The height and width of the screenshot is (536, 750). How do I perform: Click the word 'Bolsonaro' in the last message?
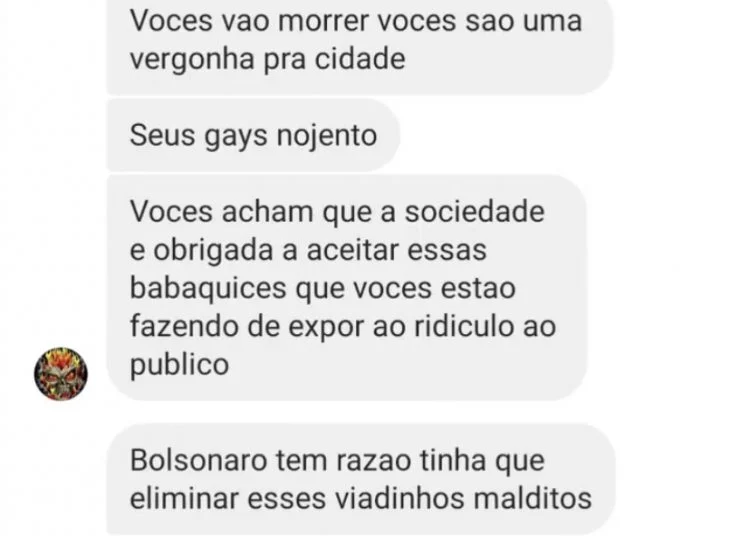point(198,461)
